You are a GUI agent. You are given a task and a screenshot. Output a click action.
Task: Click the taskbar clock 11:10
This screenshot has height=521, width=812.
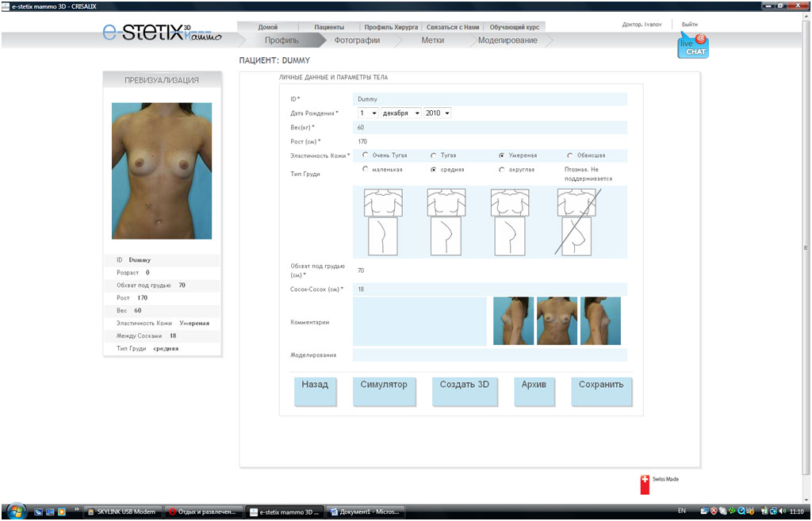[x=796, y=511]
